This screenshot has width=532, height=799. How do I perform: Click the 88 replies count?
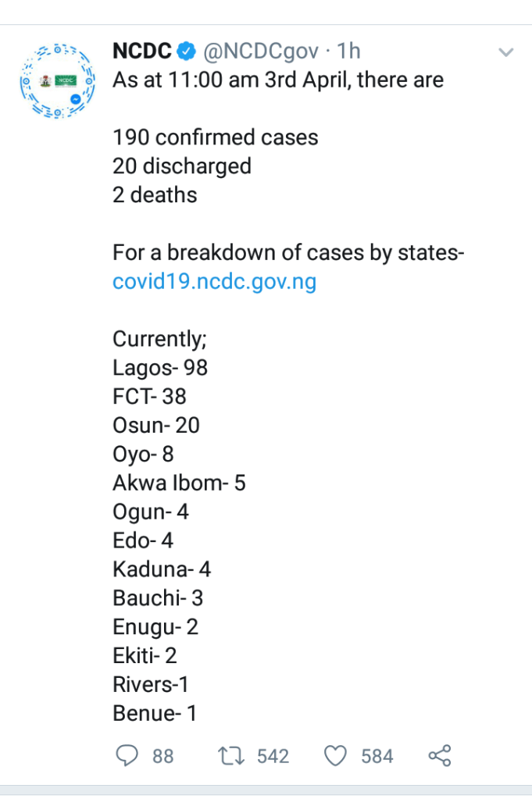pos(163,756)
